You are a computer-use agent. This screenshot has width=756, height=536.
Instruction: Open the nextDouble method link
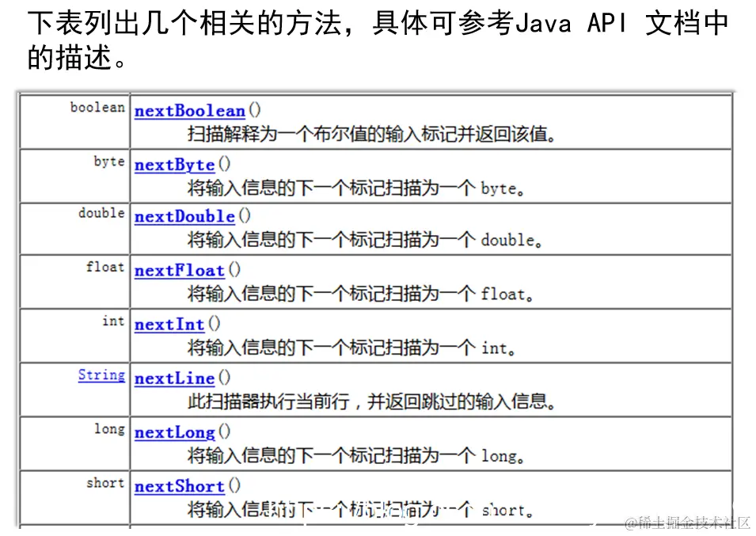pyautogui.click(x=184, y=216)
